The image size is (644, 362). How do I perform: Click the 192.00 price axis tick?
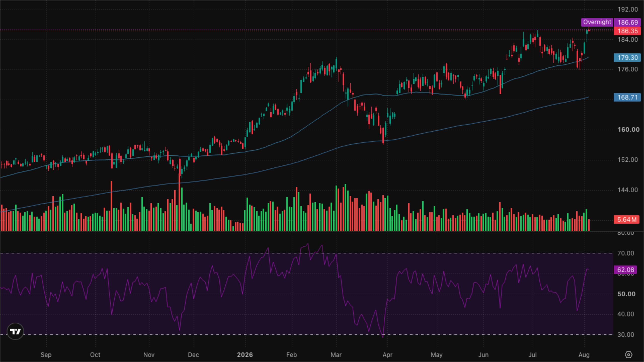(x=628, y=10)
